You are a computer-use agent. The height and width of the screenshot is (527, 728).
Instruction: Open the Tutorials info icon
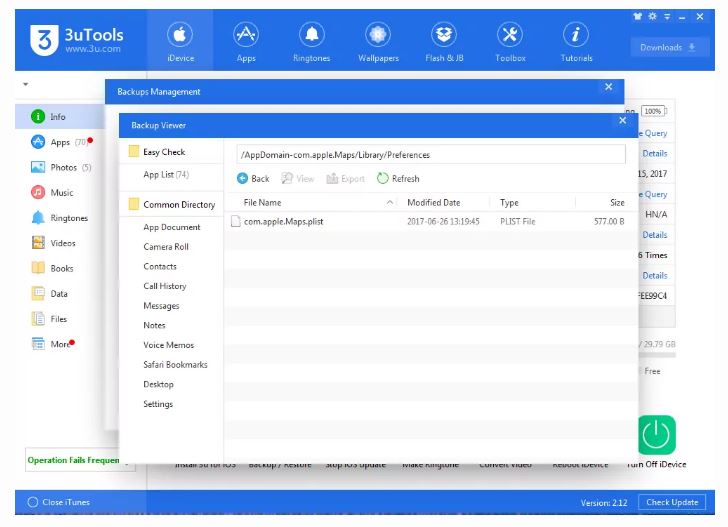576,35
